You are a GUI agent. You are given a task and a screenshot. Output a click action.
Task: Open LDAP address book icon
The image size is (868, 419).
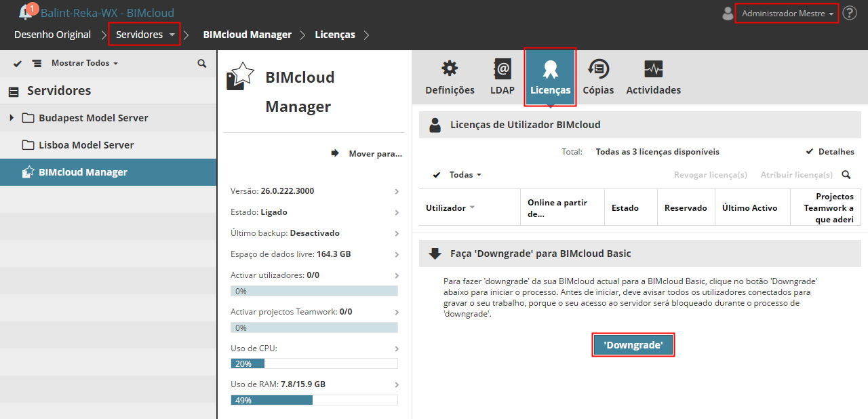tap(502, 68)
